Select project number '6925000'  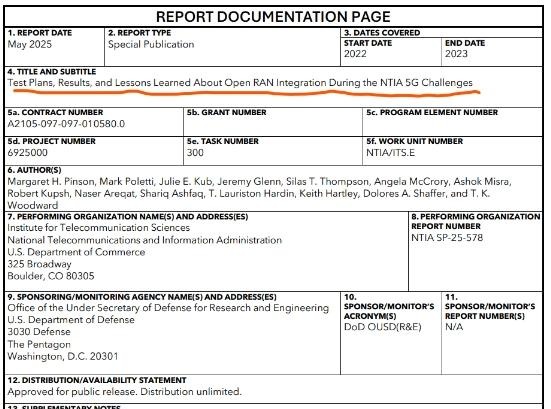click(x=27, y=152)
